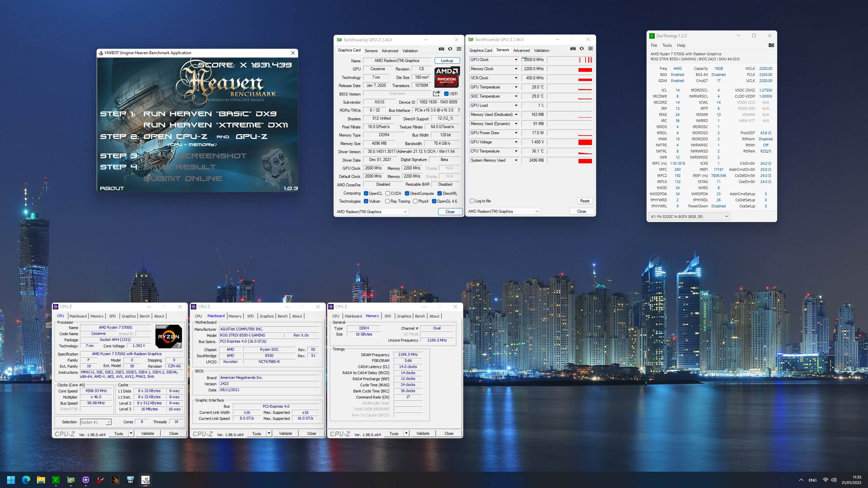
Task: Open GPU selector dropdown in GPU-Z Sensors window
Action: tap(503, 211)
